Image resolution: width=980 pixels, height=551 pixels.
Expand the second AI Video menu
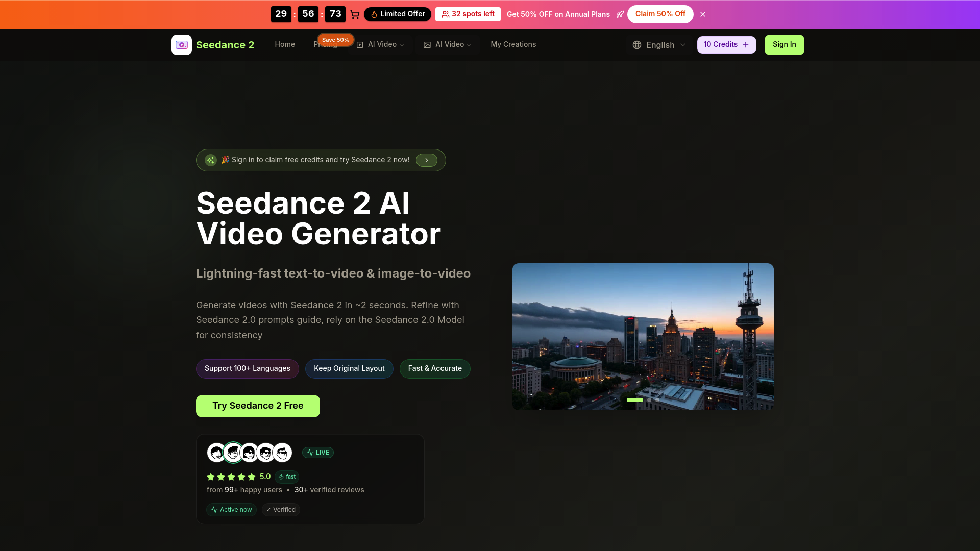pos(448,45)
